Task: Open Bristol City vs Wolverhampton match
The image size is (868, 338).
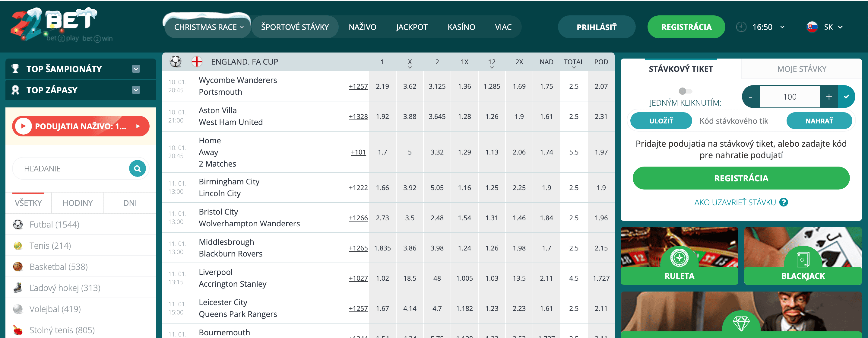Action: 249,218
